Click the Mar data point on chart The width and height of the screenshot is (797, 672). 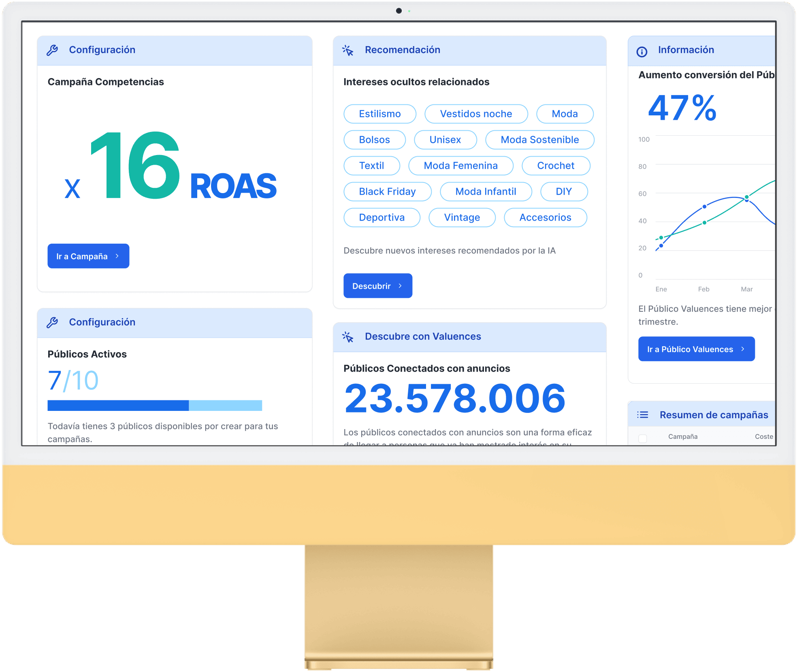coord(747,198)
